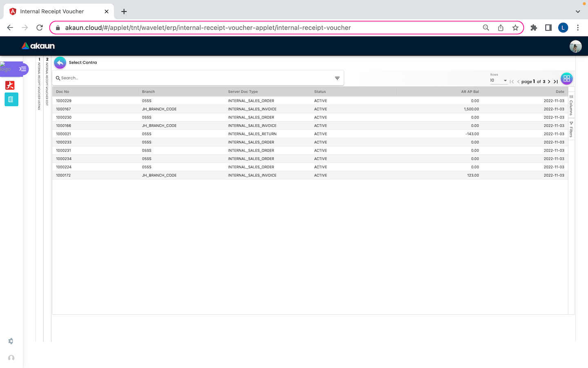Select document row 1000172
Screen dimensions: 588x368
coord(310,175)
